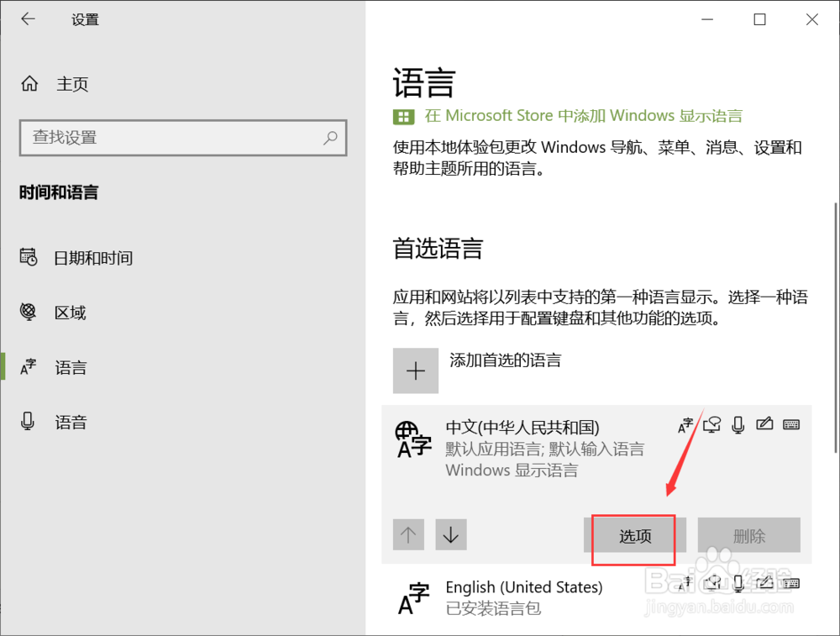Close the Settings window
840x636 pixels.
812,20
